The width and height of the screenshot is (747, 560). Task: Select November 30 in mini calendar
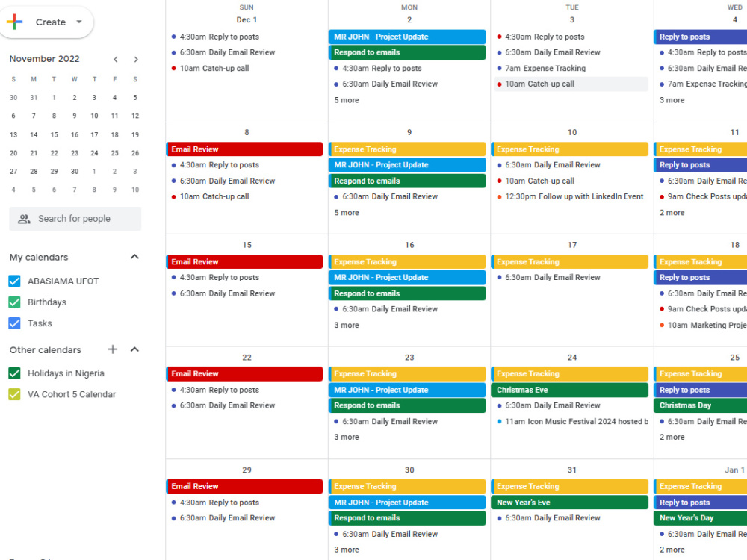[x=74, y=172]
